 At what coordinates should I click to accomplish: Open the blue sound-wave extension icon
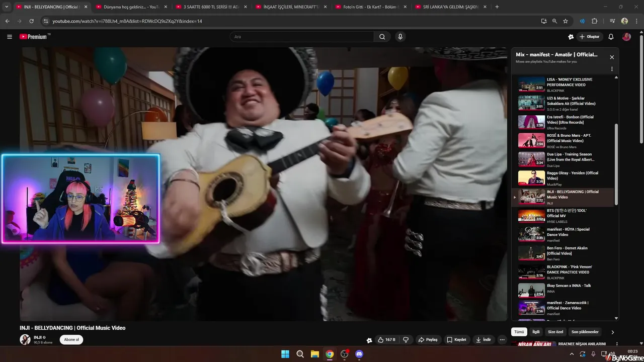point(582,21)
